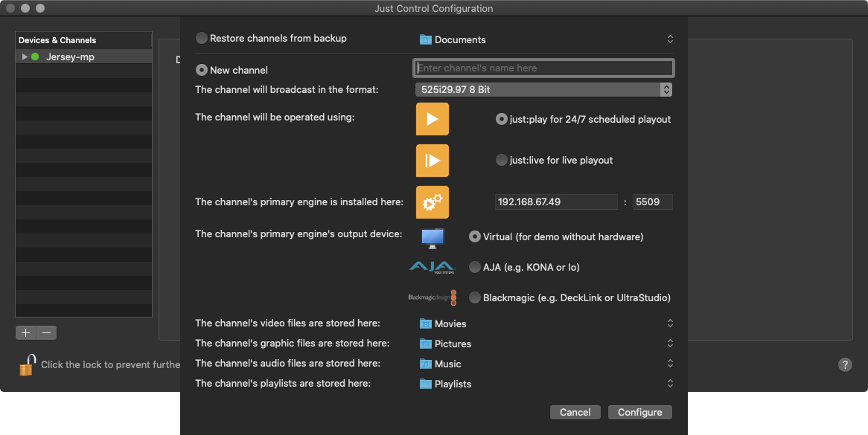
Task: Select Restore channels from backup option
Action: tap(202, 38)
